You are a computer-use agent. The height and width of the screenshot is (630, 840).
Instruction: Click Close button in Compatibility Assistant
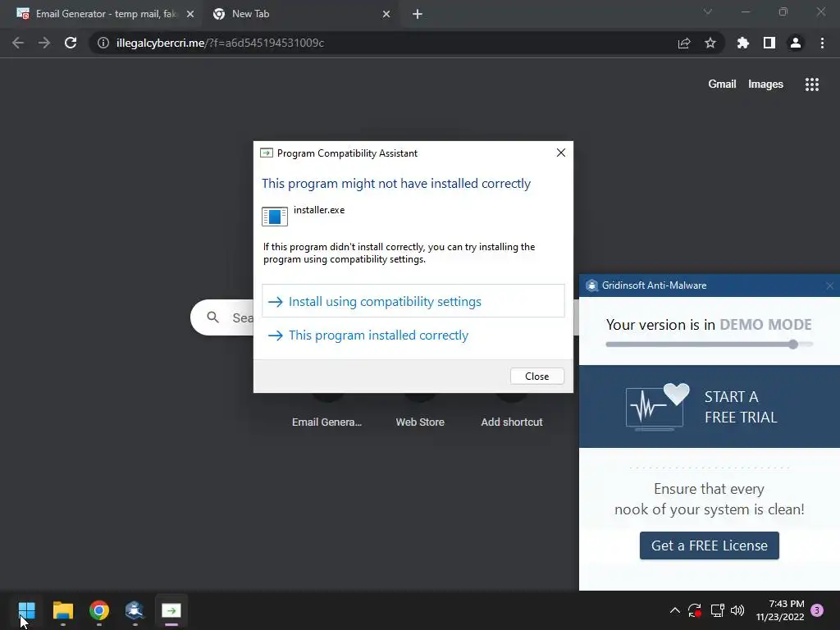click(x=536, y=376)
